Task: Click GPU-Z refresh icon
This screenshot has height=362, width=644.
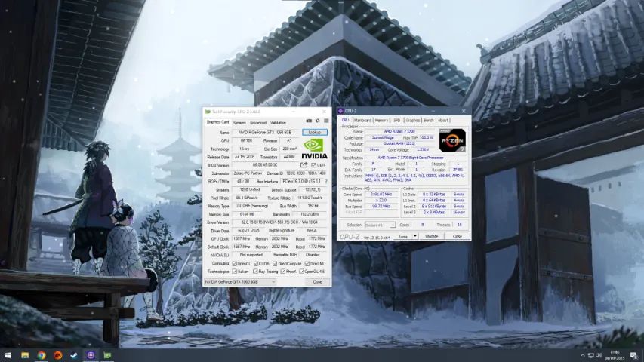Action: pyautogui.click(x=318, y=121)
